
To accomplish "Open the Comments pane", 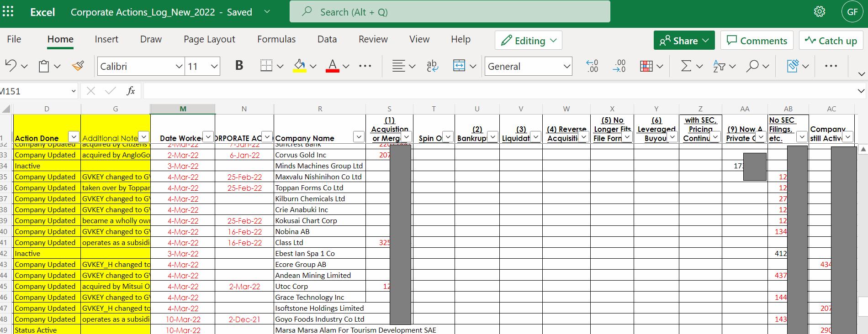I will (x=757, y=41).
